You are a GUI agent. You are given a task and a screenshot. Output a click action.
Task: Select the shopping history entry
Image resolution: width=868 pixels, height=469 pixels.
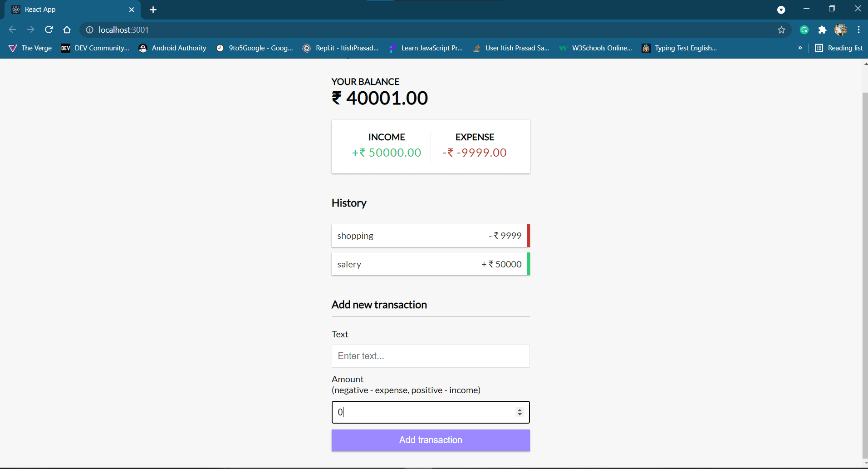pos(431,236)
